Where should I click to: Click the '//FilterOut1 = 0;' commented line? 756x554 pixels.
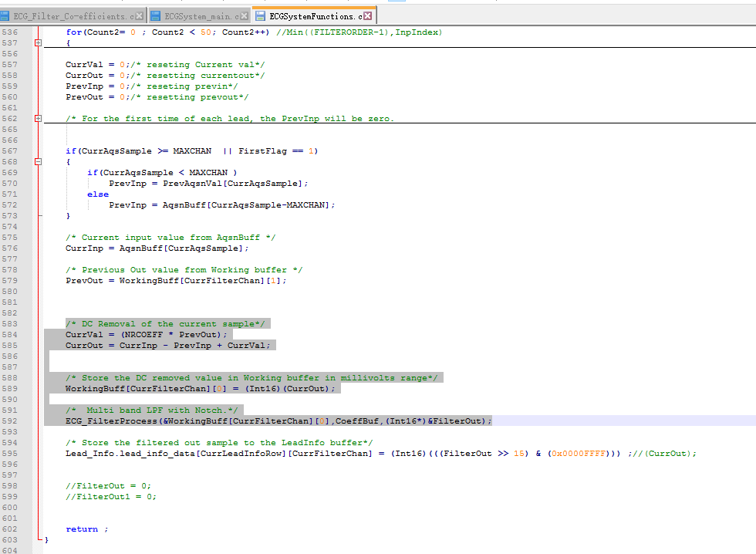[x=111, y=497]
